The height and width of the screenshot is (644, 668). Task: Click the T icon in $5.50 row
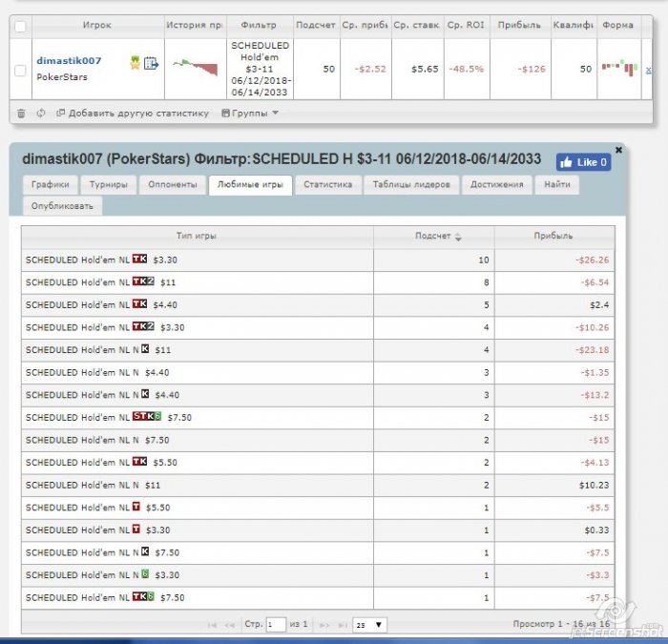click(x=136, y=507)
